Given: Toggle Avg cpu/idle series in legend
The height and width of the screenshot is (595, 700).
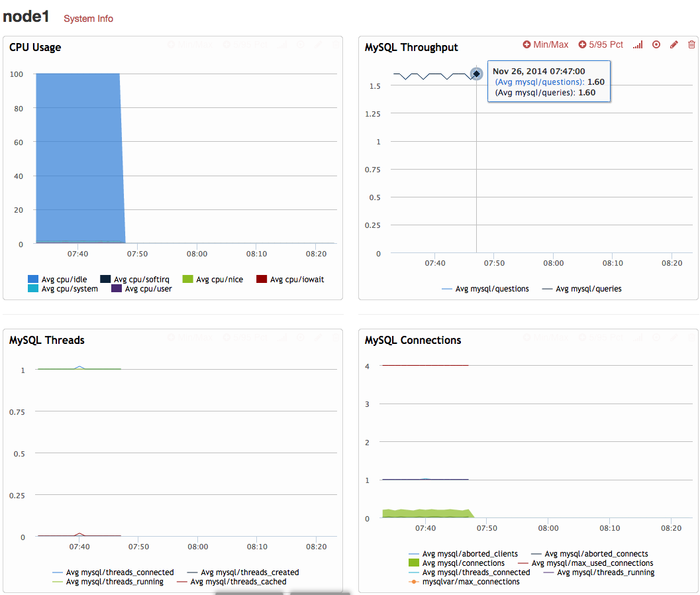Looking at the screenshot, I should 64,280.
